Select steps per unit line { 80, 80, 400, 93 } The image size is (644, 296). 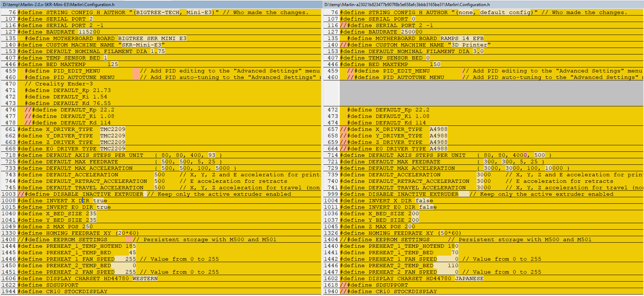coord(161,155)
